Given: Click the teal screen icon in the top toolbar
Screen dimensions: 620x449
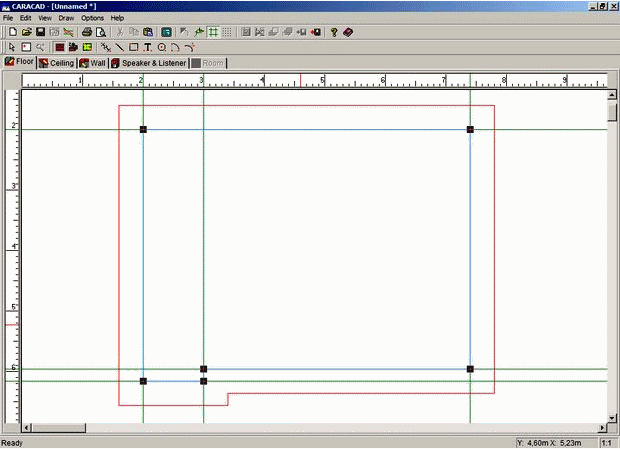Looking at the screenshot, I should (x=166, y=32).
